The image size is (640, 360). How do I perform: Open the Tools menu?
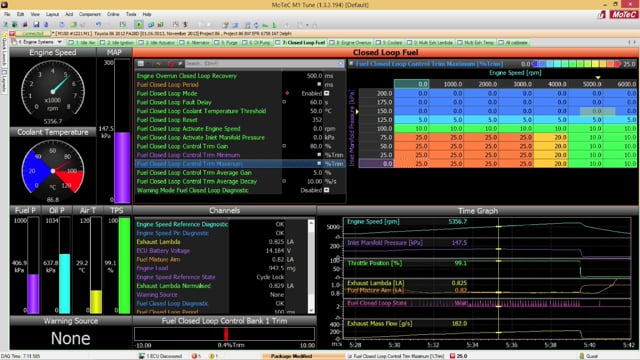(131, 14)
